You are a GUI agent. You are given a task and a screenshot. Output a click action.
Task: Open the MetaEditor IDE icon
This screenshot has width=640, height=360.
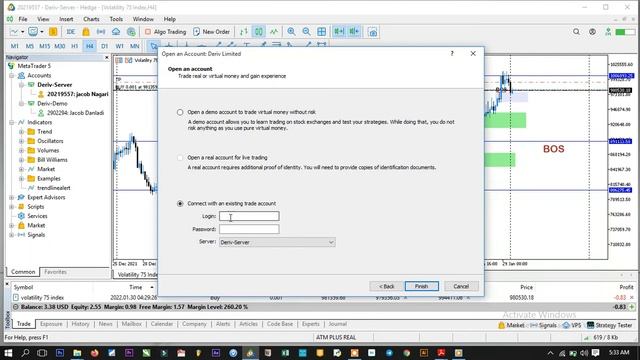coord(71,31)
